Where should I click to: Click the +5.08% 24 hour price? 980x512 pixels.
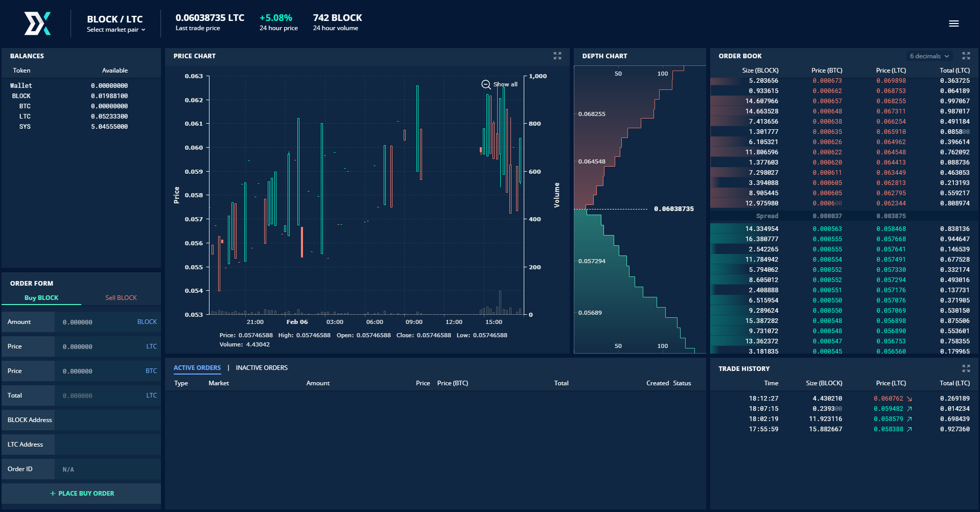click(276, 18)
